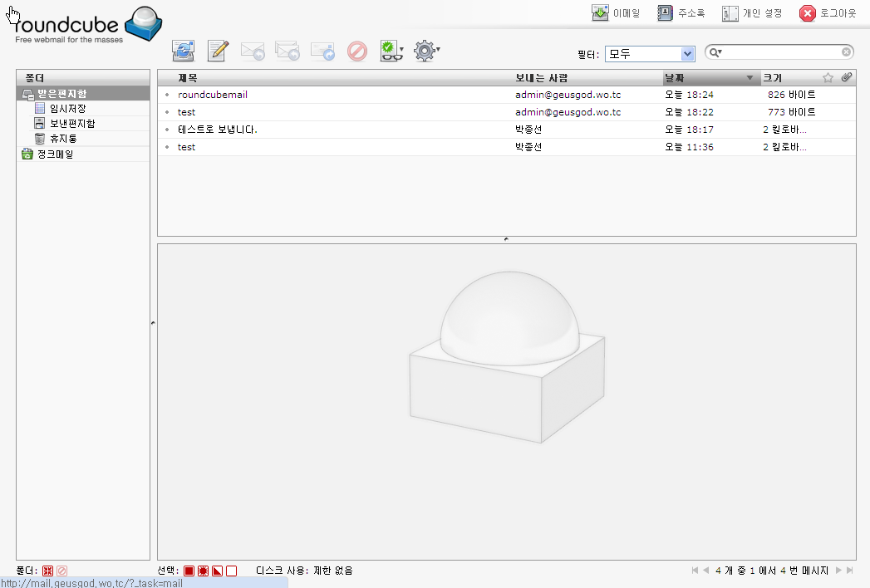The image size is (870, 588).
Task: Click the date 오늘 18:22
Action: [689, 112]
